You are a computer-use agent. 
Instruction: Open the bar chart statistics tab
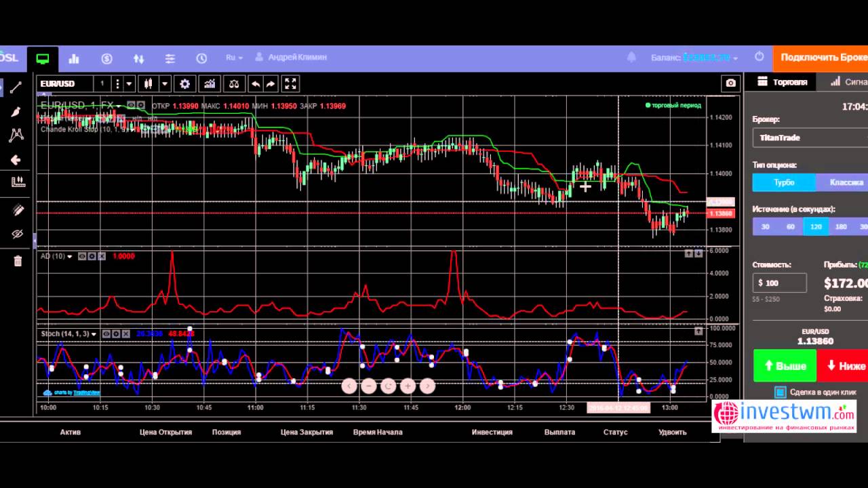coord(74,59)
